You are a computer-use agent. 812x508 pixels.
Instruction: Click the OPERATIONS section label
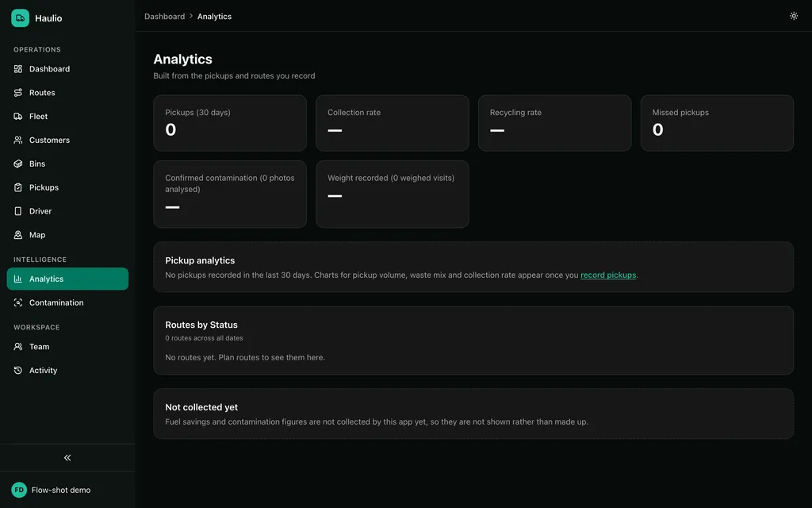[37, 50]
